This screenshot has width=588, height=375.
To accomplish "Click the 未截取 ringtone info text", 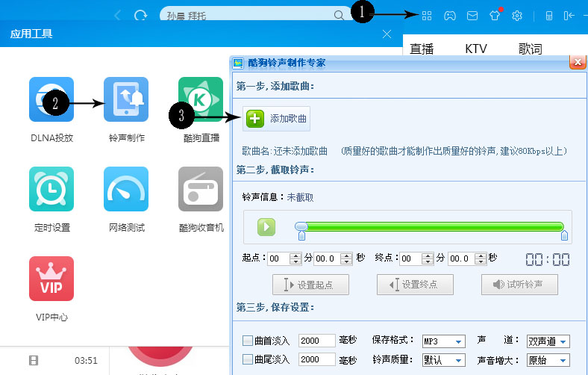I will coord(300,197).
